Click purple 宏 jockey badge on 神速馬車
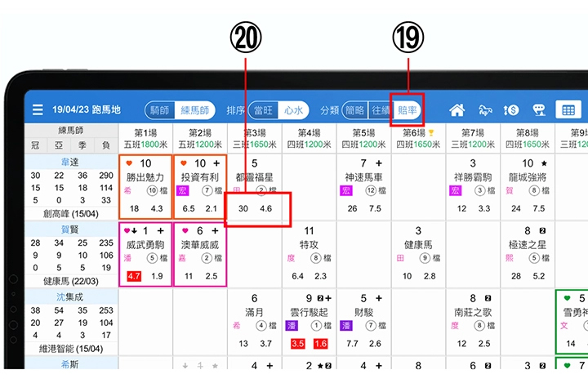Viewport: 588px width, 392px height. 346,190
